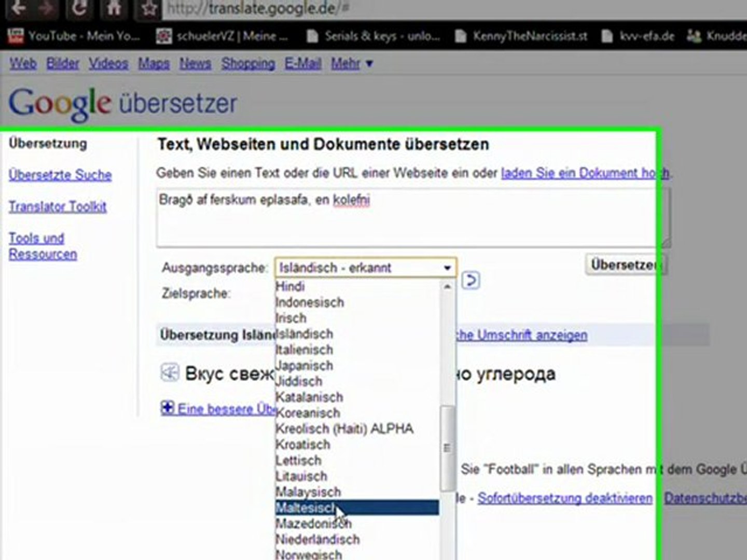Open the KennyTheNarcissist.st bookmark
747x560 pixels.
click(521, 36)
